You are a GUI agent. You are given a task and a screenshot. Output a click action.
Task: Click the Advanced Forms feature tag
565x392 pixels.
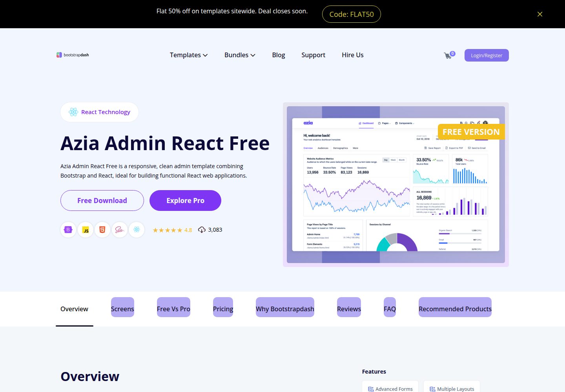point(390,387)
